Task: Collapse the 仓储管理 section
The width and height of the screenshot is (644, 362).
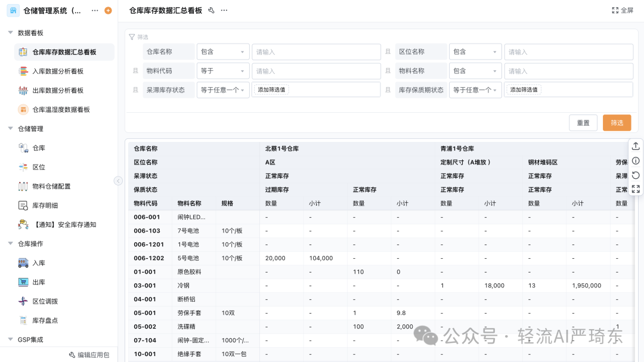Action: click(x=10, y=128)
